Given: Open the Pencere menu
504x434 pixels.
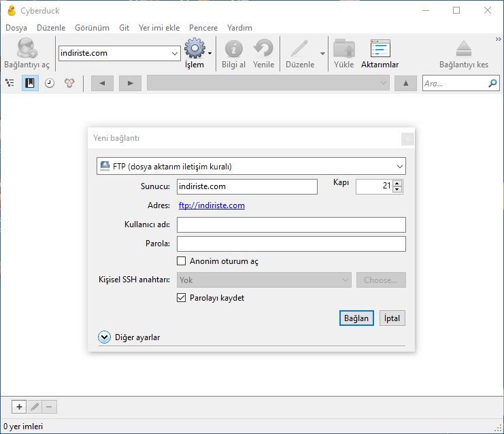Looking at the screenshot, I should 203,28.
